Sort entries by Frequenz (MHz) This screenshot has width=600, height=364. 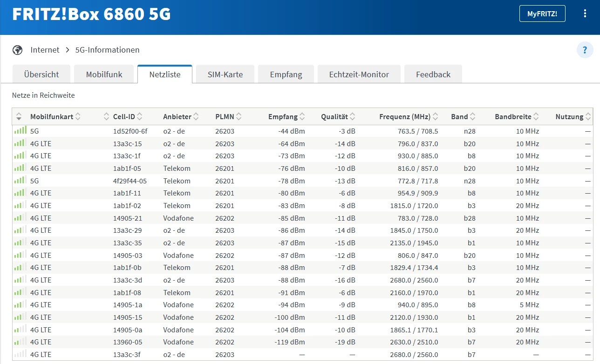[409, 117]
